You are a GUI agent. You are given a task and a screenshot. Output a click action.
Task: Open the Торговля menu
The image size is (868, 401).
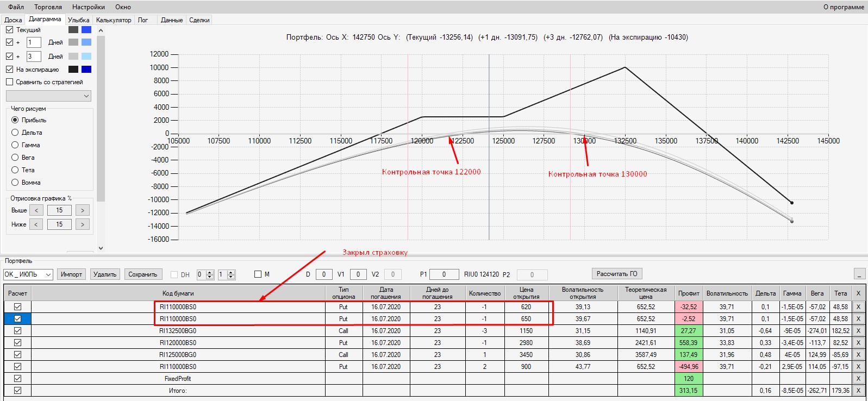(x=48, y=7)
